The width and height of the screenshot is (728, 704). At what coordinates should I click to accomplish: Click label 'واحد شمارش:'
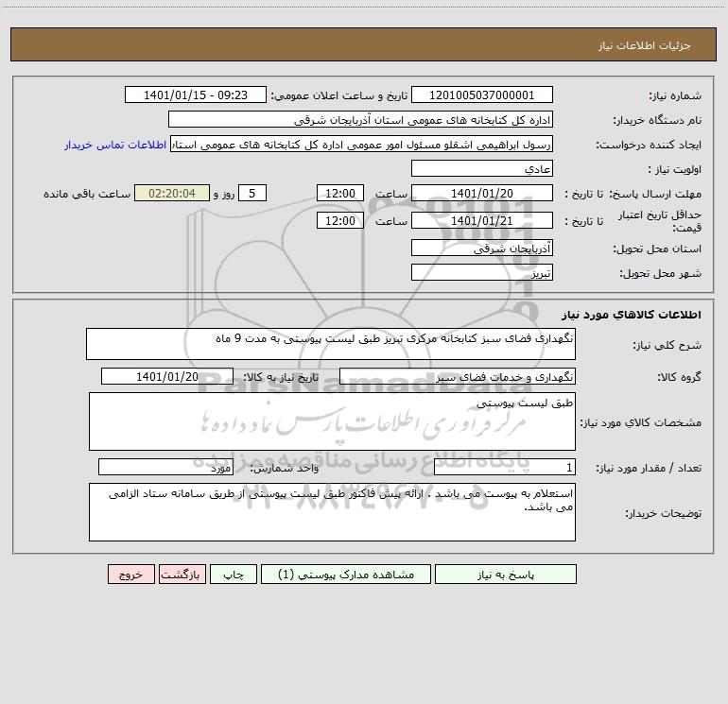click(285, 469)
